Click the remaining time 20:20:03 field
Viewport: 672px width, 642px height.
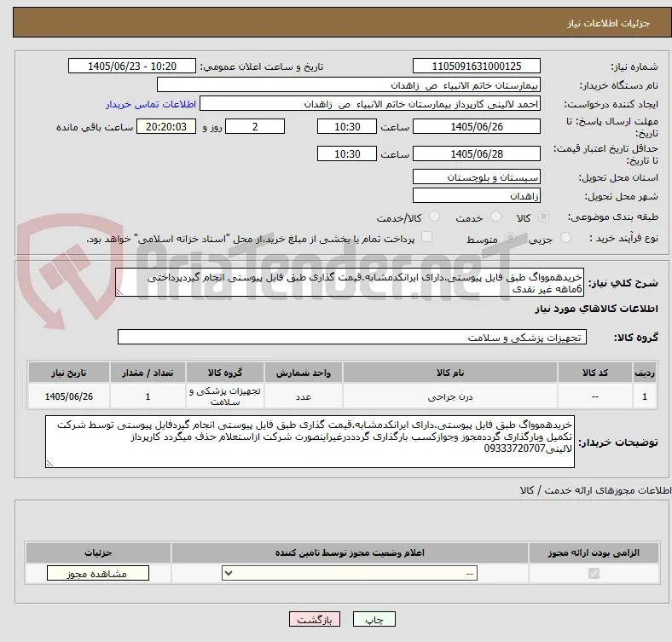tap(165, 126)
